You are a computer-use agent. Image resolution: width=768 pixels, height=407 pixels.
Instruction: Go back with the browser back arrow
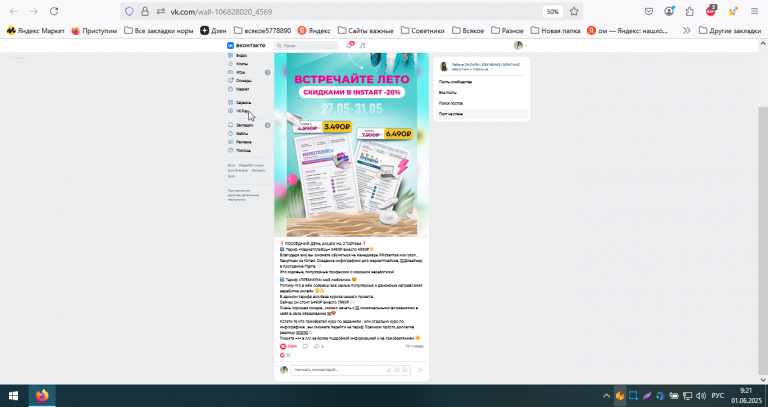(x=14, y=11)
